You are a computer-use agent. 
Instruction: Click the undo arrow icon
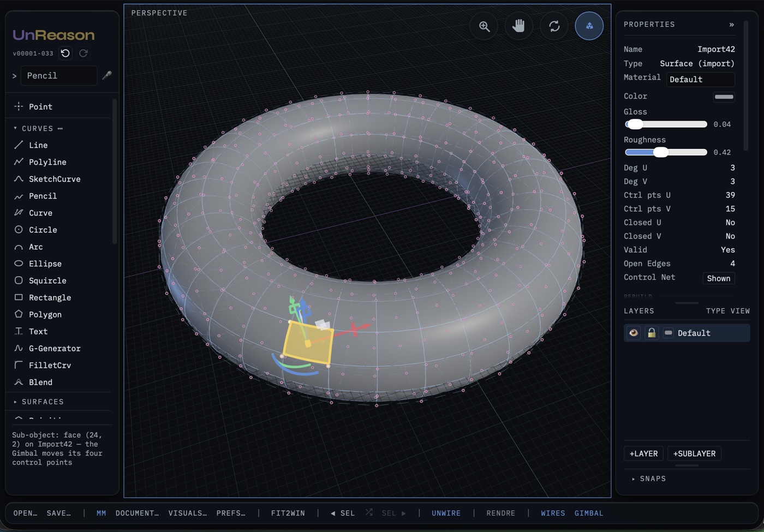pos(65,53)
